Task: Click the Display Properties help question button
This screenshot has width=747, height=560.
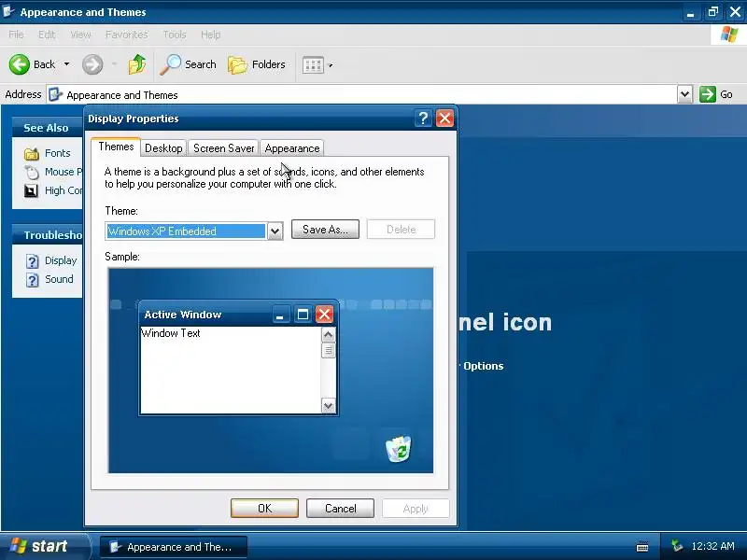Action: coord(423,119)
